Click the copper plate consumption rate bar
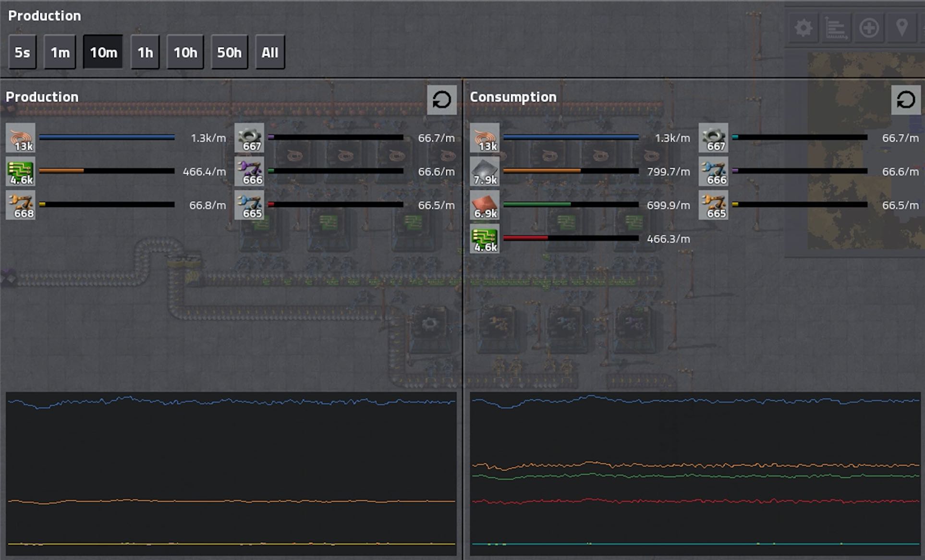 click(571, 205)
